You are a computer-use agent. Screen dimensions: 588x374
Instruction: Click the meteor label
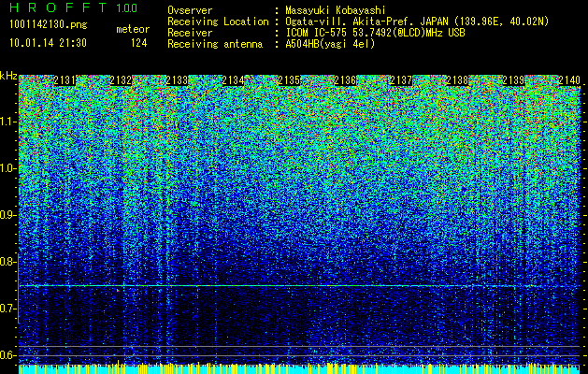133,29
